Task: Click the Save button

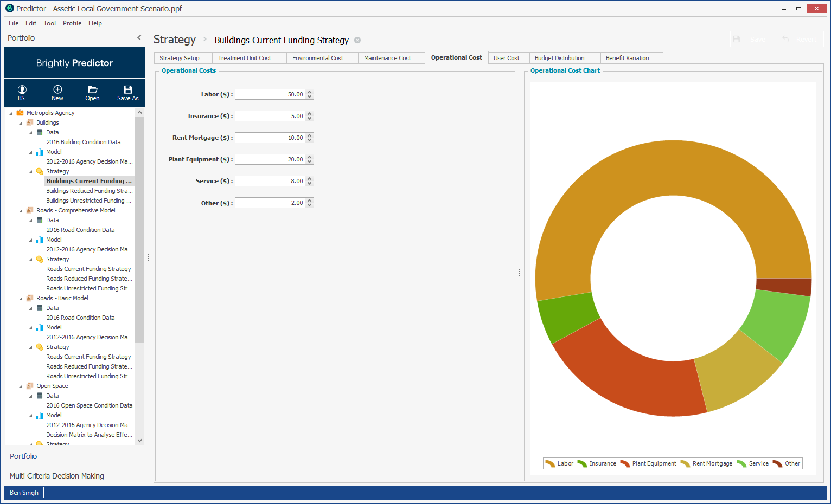Action: (x=752, y=39)
